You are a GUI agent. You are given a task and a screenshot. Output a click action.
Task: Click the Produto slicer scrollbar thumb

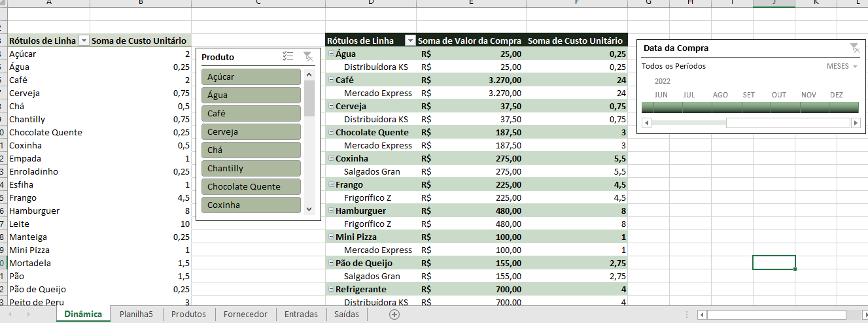click(x=309, y=99)
